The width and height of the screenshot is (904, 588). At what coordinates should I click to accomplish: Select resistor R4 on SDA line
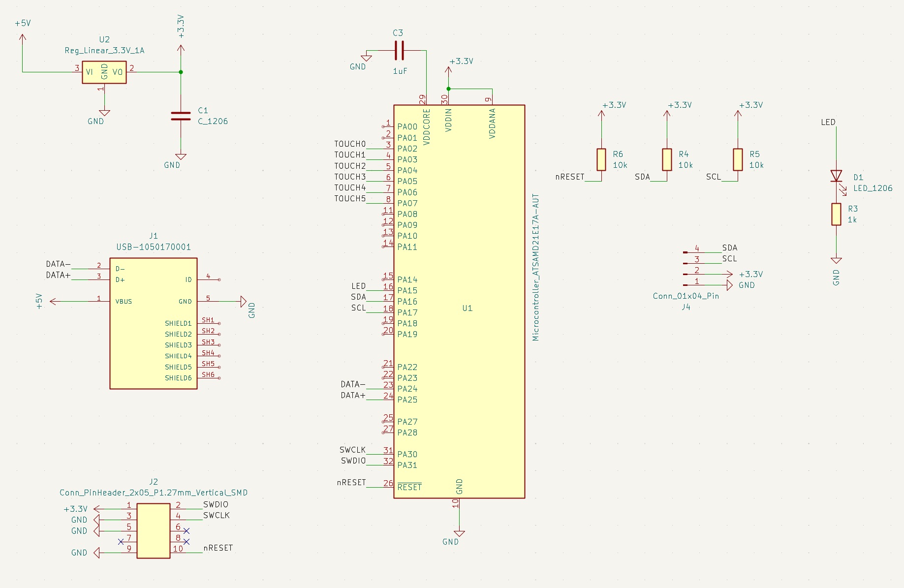667,159
